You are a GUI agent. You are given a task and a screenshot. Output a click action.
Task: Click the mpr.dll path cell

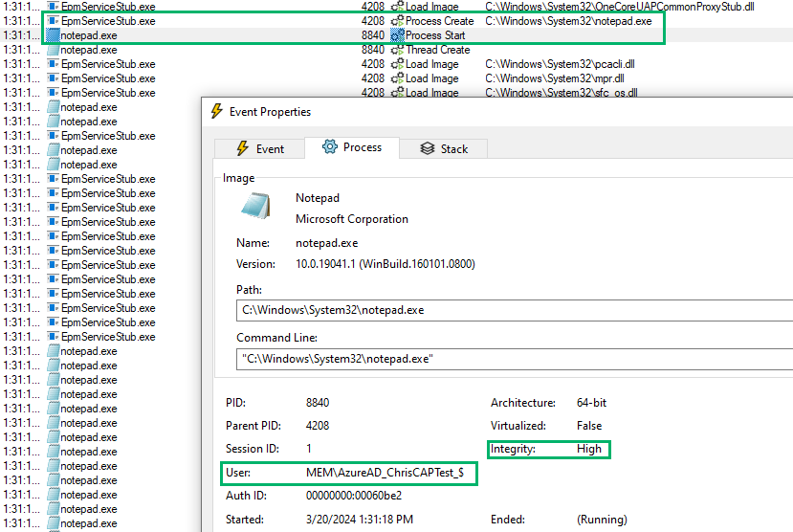point(554,78)
